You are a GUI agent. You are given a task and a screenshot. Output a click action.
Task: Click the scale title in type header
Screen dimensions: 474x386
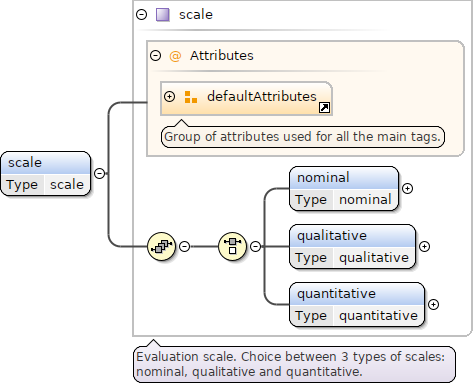[196, 15]
